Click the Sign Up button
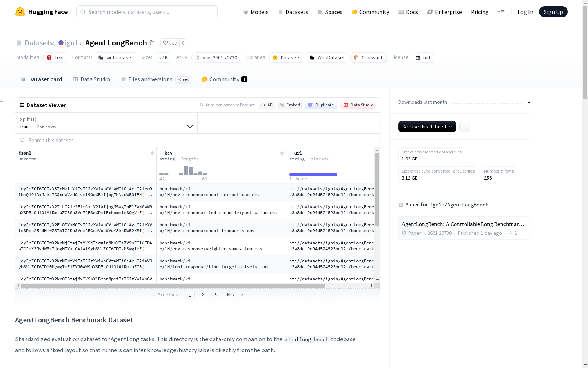The image size is (588, 368). tap(553, 12)
